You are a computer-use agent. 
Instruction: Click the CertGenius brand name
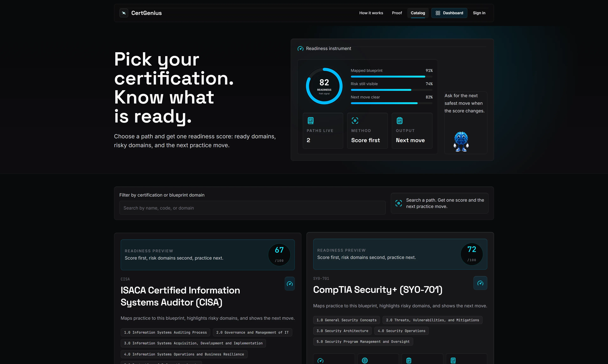pyautogui.click(x=146, y=13)
